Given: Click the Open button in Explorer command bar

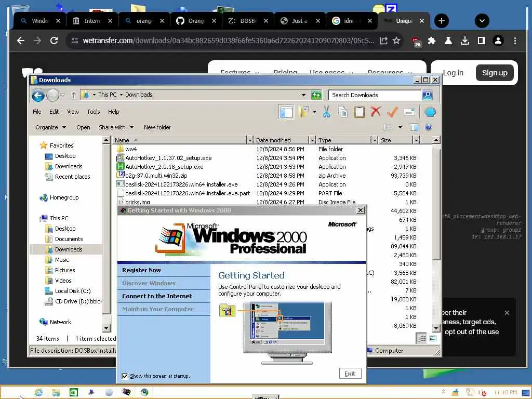Looking at the screenshot, I should click(83, 127).
